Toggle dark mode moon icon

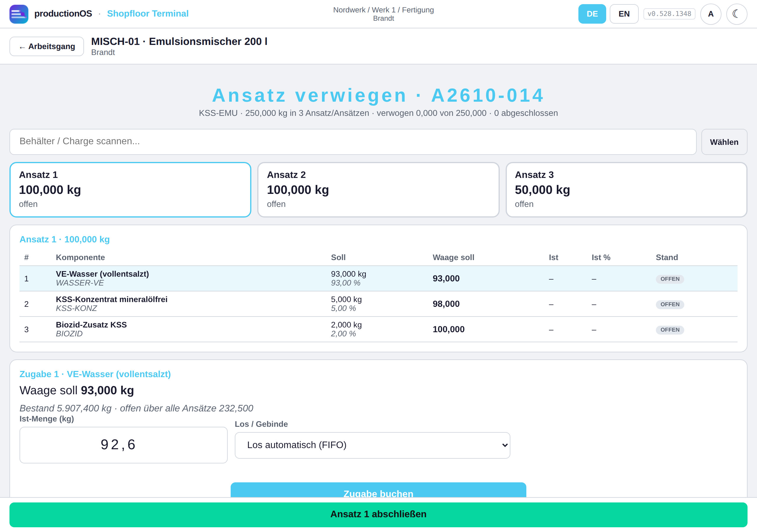point(737,14)
